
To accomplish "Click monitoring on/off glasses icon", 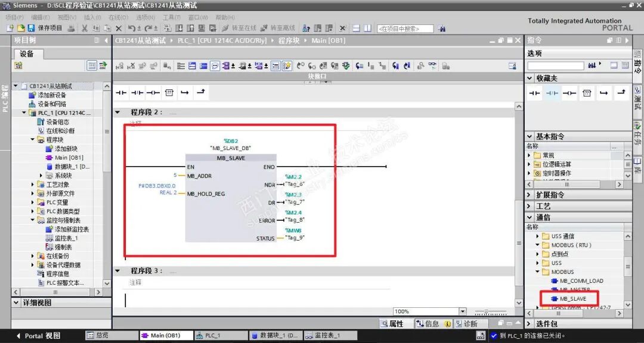I will tap(432, 66).
